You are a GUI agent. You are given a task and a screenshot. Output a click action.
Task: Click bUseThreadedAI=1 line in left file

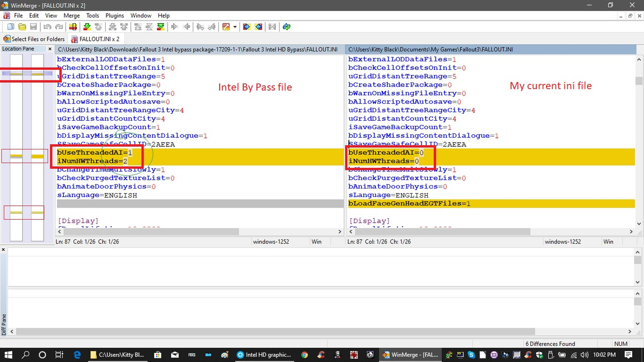tap(95, 152)
